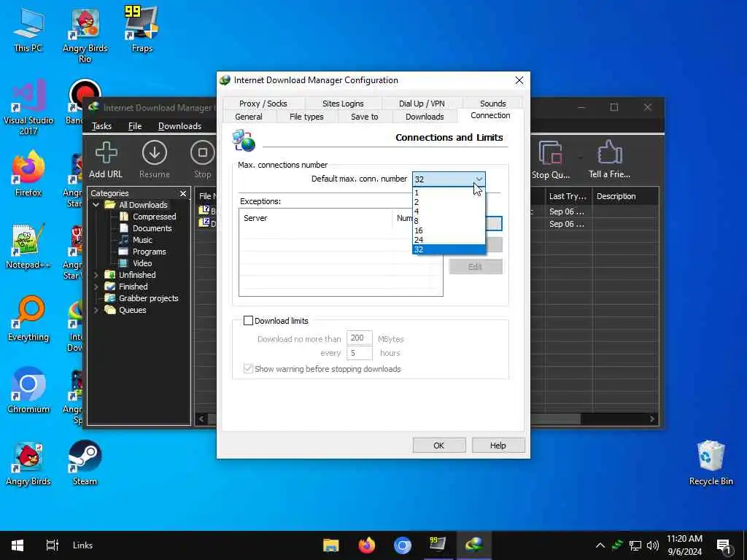Image resolution: width=747 pixels, height=560 pixels.
Task: Toggle Show warning before stopping downloads
Action: [x=248, y=368]
